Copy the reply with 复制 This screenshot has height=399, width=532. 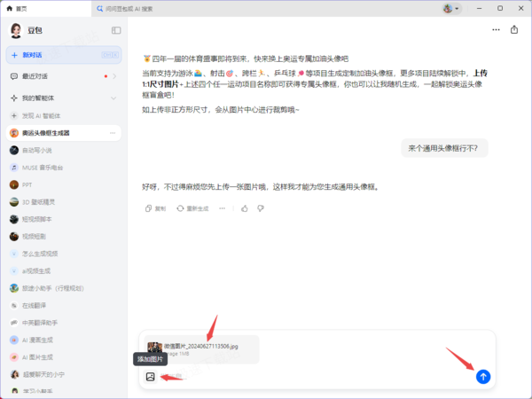pyautogui.click(x=155, y=208)
